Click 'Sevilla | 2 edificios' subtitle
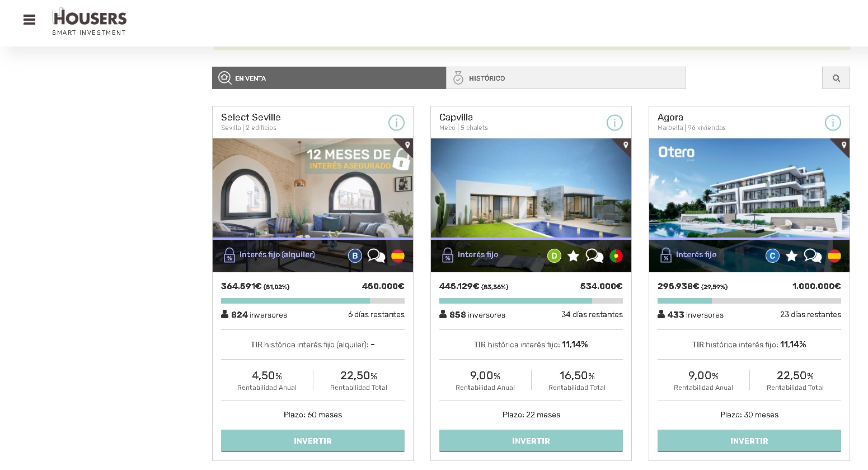Screen dimensions: 868x470 coord(248,128)
